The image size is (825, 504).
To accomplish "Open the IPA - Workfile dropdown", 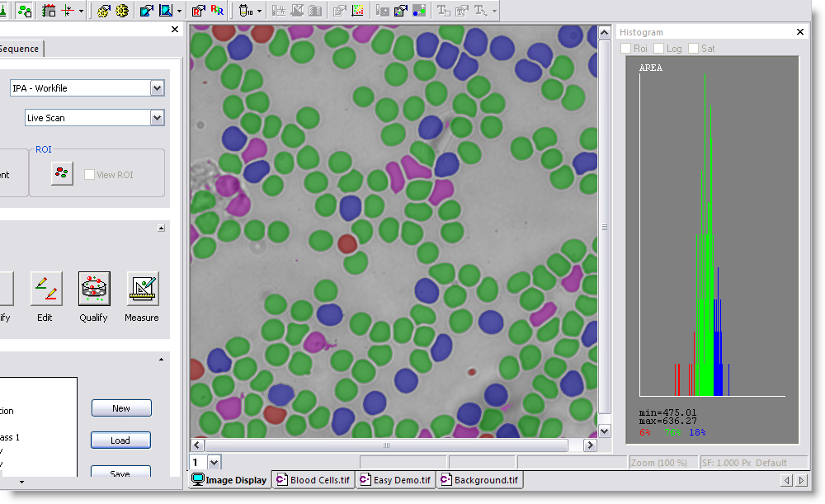I will coord(157,88).
